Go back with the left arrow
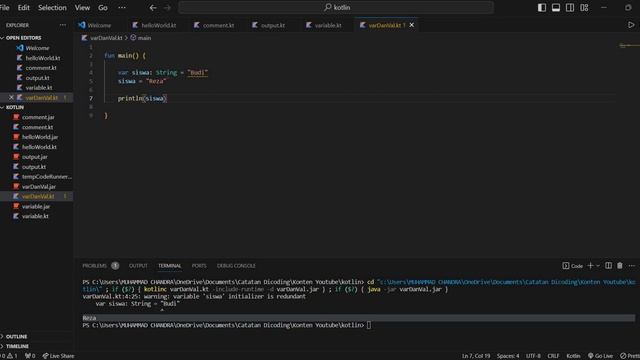This screenshot has height=360, width=640. (x=153, y=7)
